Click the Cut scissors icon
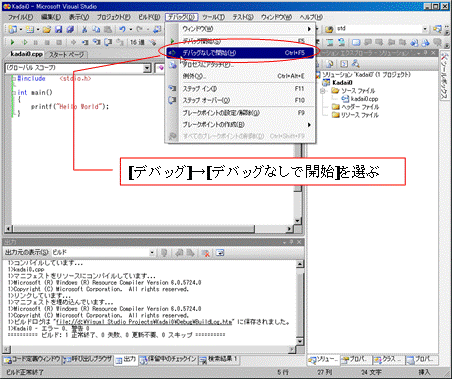452x379 pixels. (x=84, y=30)
